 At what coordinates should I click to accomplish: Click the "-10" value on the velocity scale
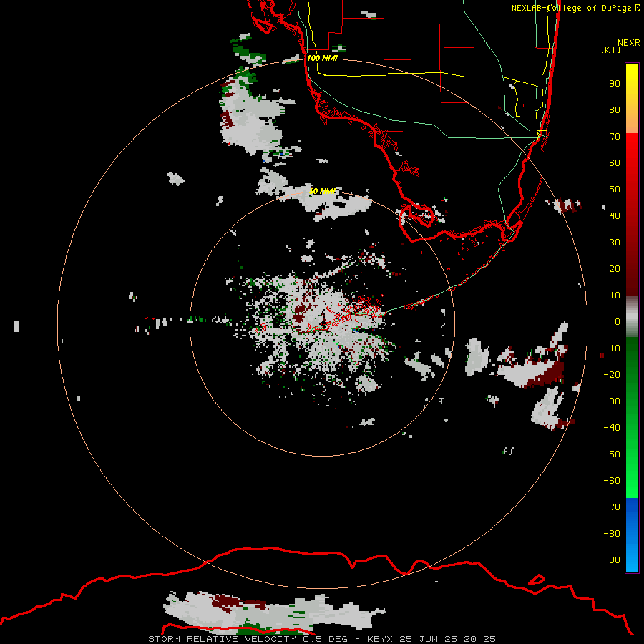click(612, 348)
